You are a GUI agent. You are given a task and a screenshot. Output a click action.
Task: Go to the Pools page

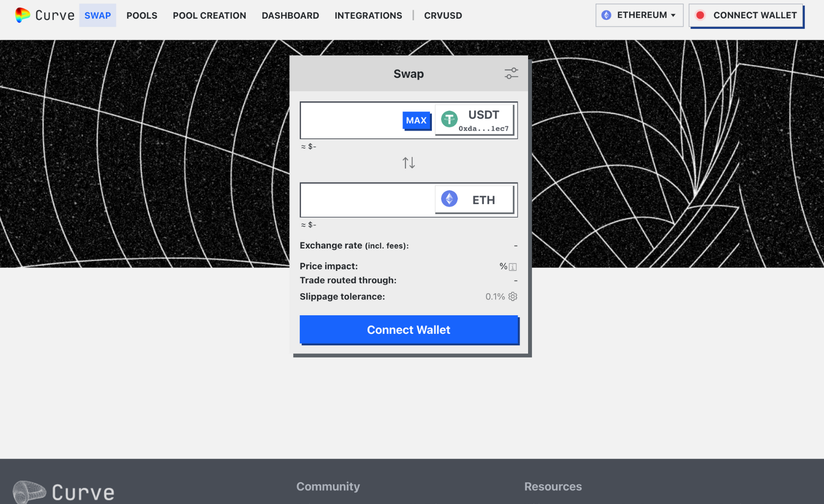tap(142, 15)
